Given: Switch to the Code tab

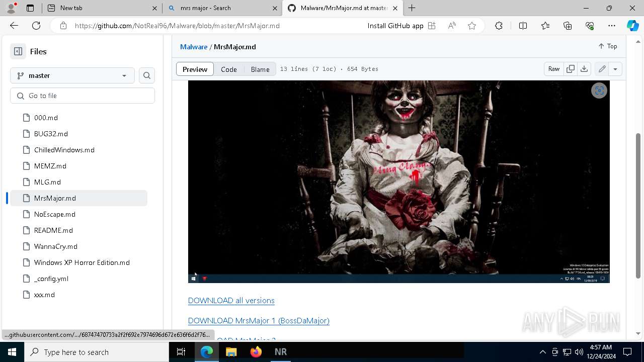Looking at the screenshot, I should coord(229,69).
